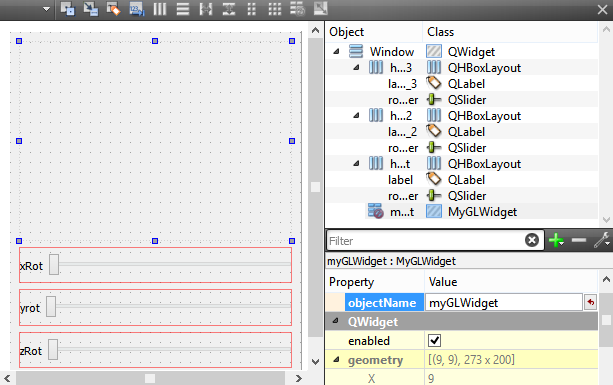This screenshot has height=385, width=613.
Task: Click Object Inspector scroll down arrow
Action: click(606, 220)
